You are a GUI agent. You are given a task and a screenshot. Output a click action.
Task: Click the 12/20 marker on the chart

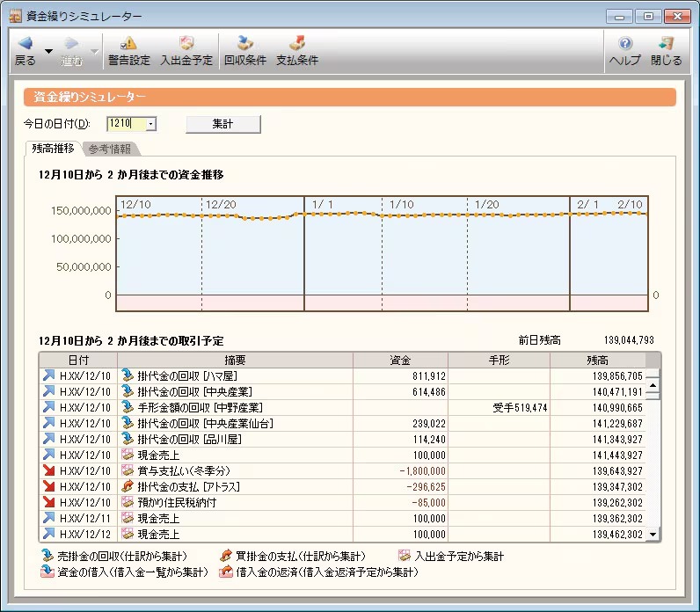click(221, 205)
